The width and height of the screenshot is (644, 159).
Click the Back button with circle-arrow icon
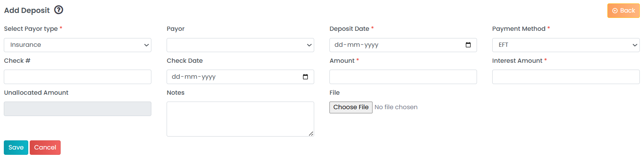click(x=623, y=11)
